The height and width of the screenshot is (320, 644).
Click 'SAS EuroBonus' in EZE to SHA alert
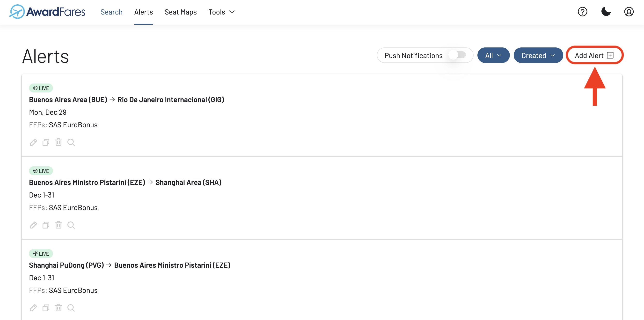click(73, 208)
